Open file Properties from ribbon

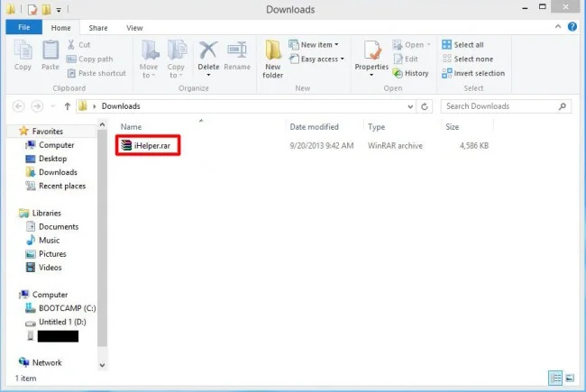[x=371, y=55]
